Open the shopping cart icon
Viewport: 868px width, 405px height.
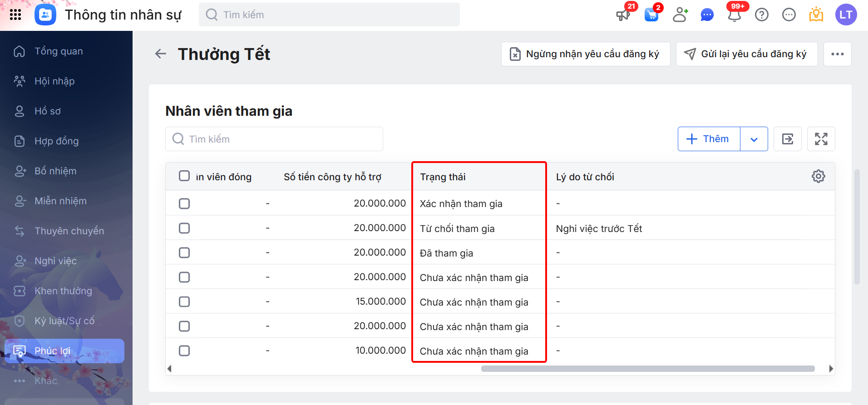pos(651,15)
